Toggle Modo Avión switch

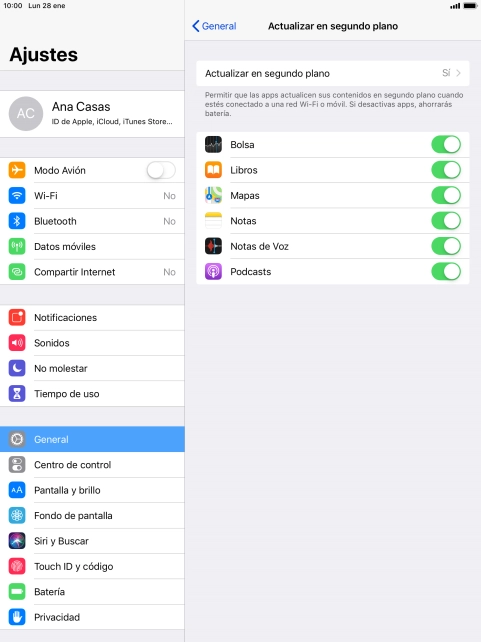(161, 170)
